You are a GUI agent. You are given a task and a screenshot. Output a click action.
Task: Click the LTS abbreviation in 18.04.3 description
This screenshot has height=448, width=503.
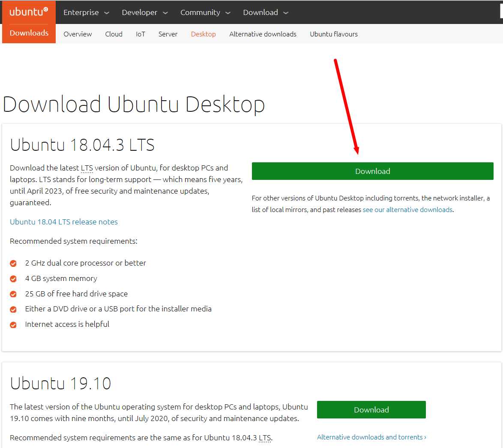87,168
